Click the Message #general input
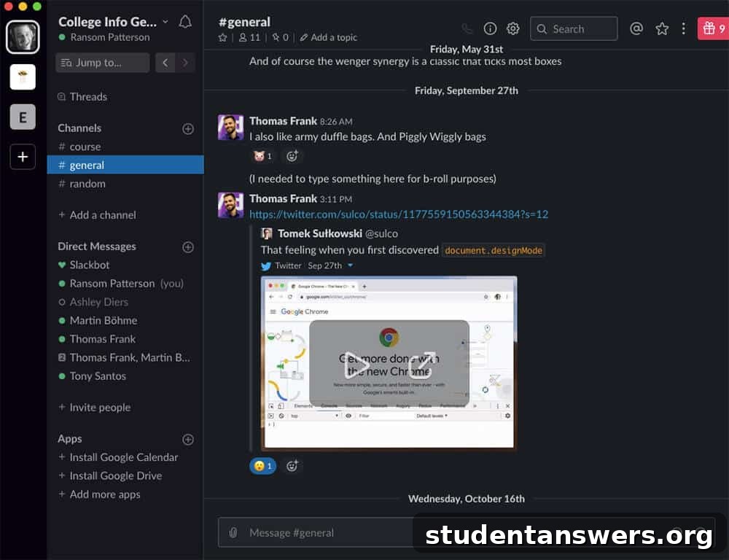The height and width of the screenshot is (560, 729). click(x=467, y=532)
